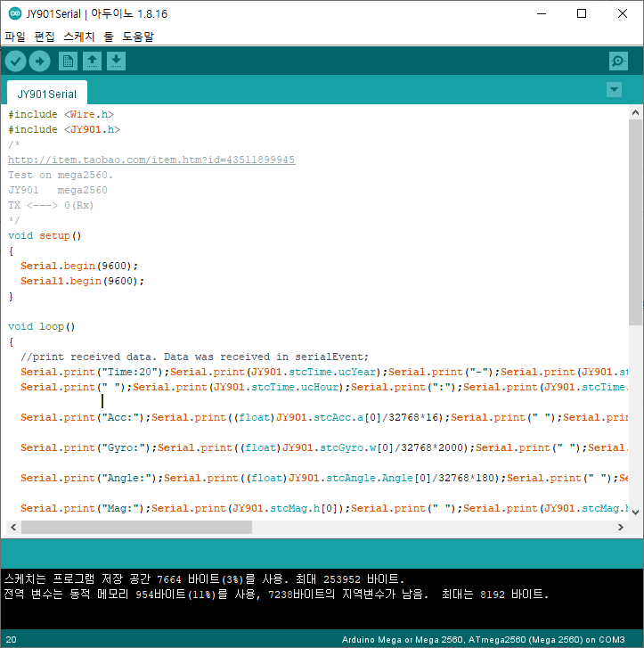The height and width of the screenshot is (648, 644).
Task: Click on 'Serial.begin(9600);' line
Action: [x=79, y=266]
